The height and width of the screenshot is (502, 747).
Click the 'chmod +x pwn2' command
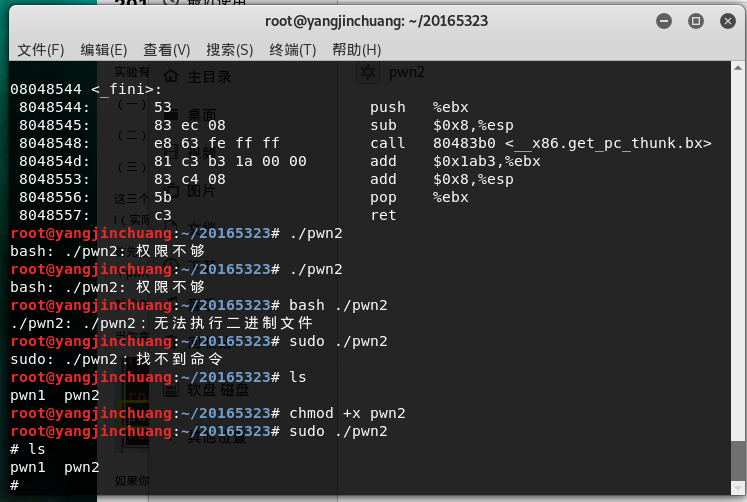(347, 413)
